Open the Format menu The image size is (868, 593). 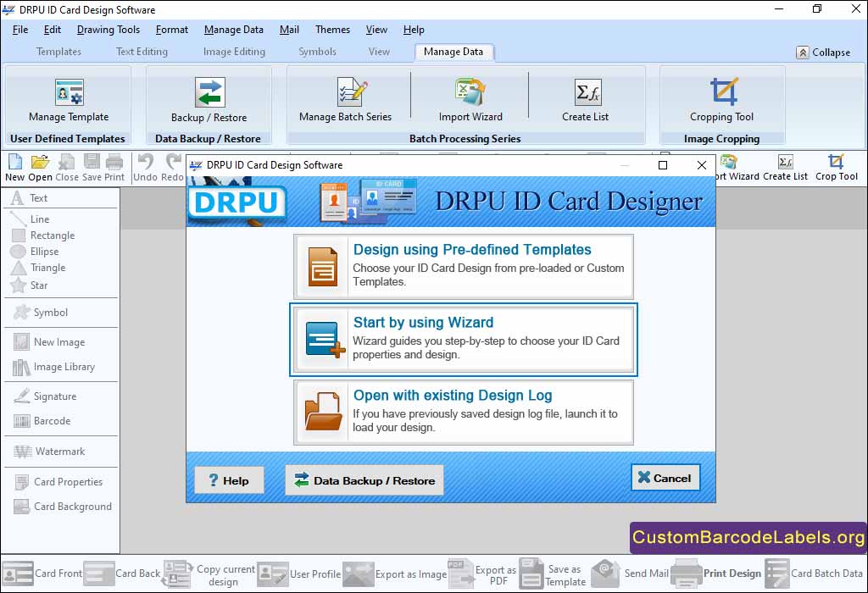tap(171, 30)
